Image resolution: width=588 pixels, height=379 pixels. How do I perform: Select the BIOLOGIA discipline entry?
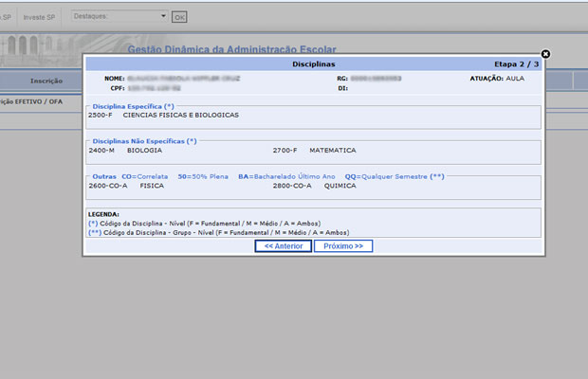click(142, 150)
